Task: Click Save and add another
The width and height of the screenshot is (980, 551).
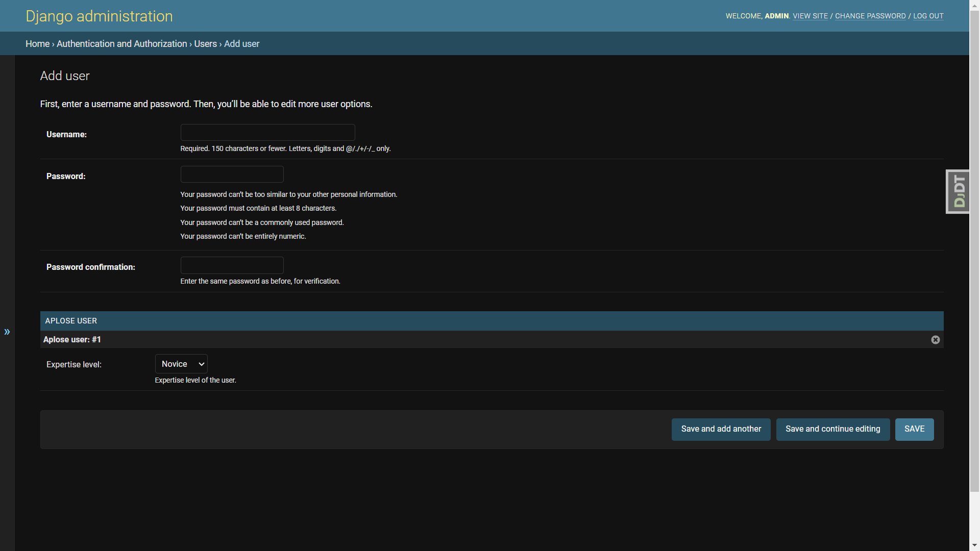Action: [721, 429]
